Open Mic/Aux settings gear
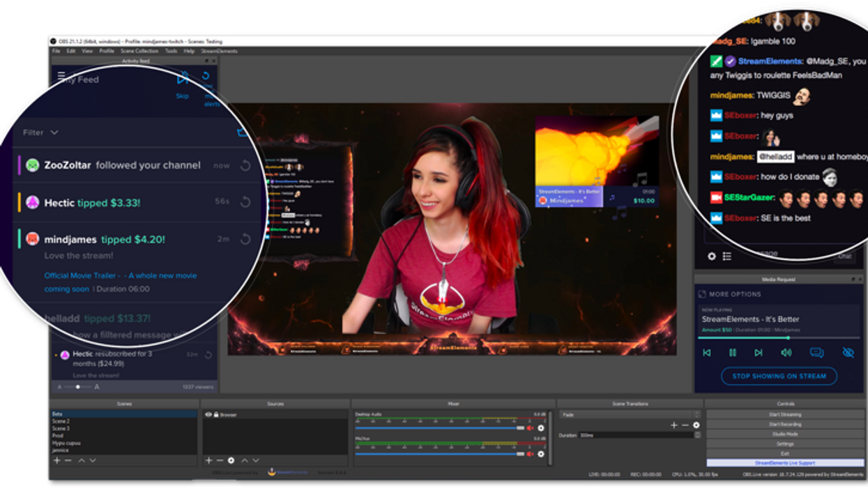Image resolution: width=868 pixels, height=488 pixels. 540,454
